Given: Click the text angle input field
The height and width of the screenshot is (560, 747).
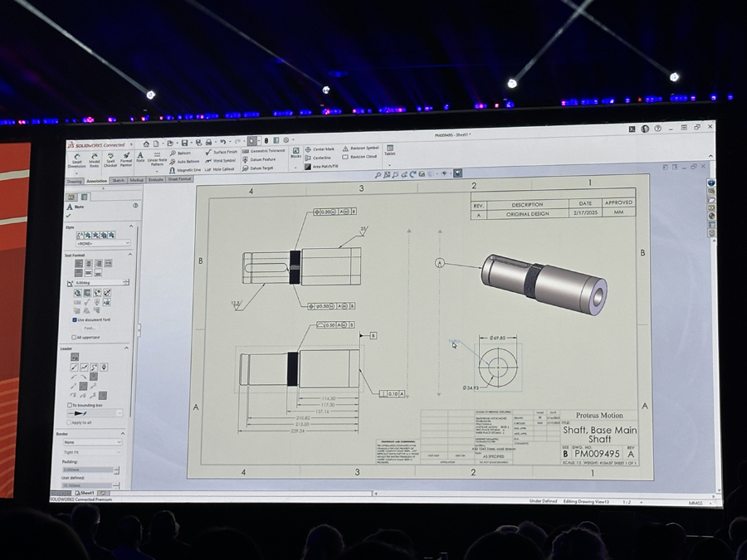Looking at the screenshot, I should click(98, 283).
